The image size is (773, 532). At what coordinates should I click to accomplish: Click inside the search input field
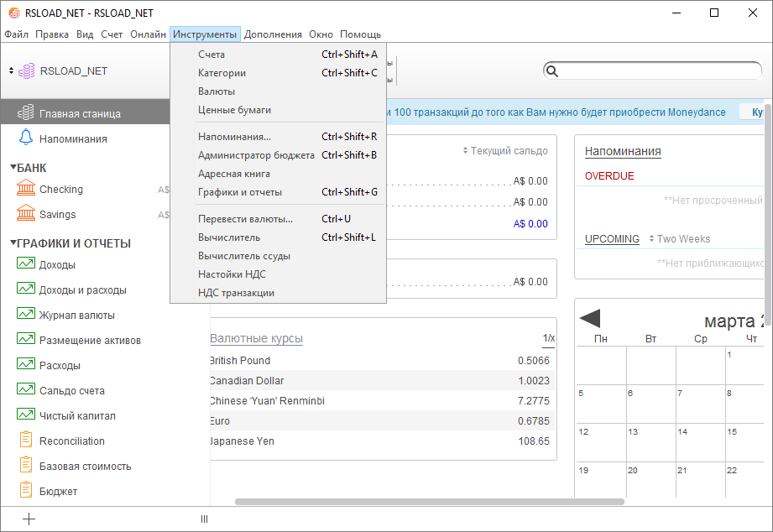(x=659, y=71)
